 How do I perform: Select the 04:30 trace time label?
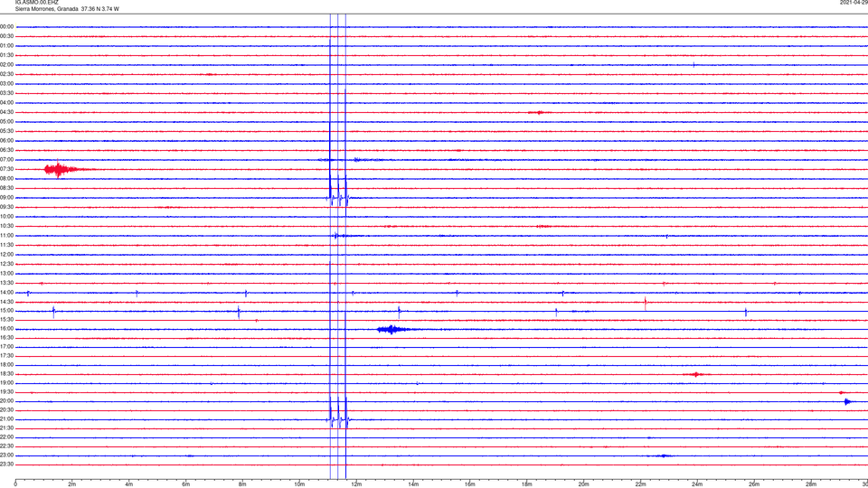coord(6,112)
